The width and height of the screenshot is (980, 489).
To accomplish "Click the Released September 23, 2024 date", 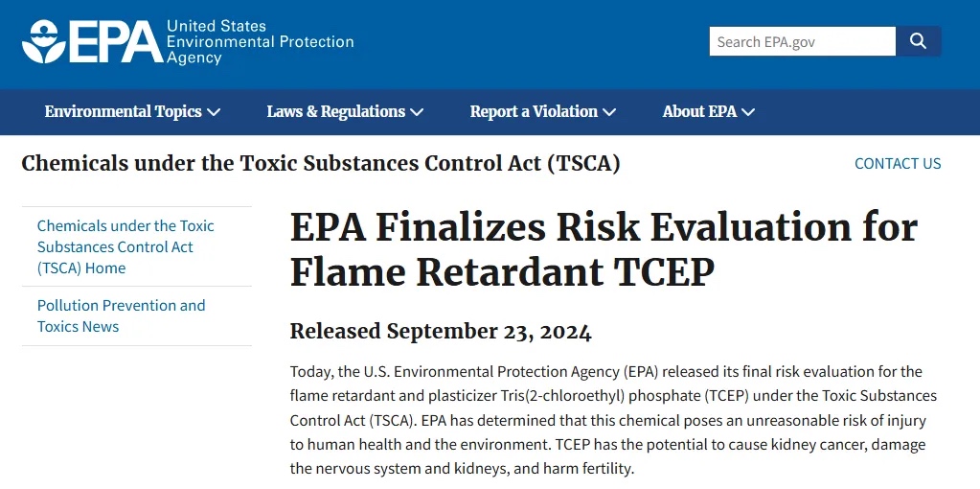I will (441, 332).
